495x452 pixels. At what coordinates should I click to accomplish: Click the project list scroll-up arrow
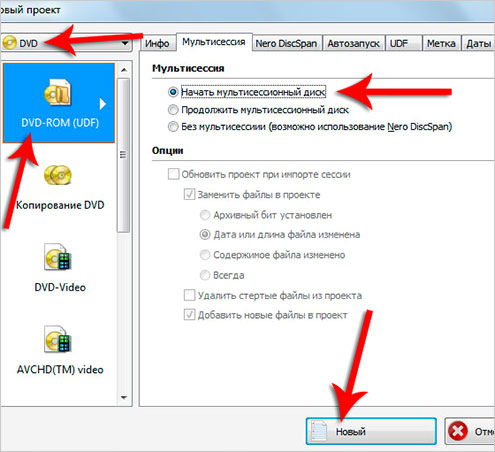[124, 70]
